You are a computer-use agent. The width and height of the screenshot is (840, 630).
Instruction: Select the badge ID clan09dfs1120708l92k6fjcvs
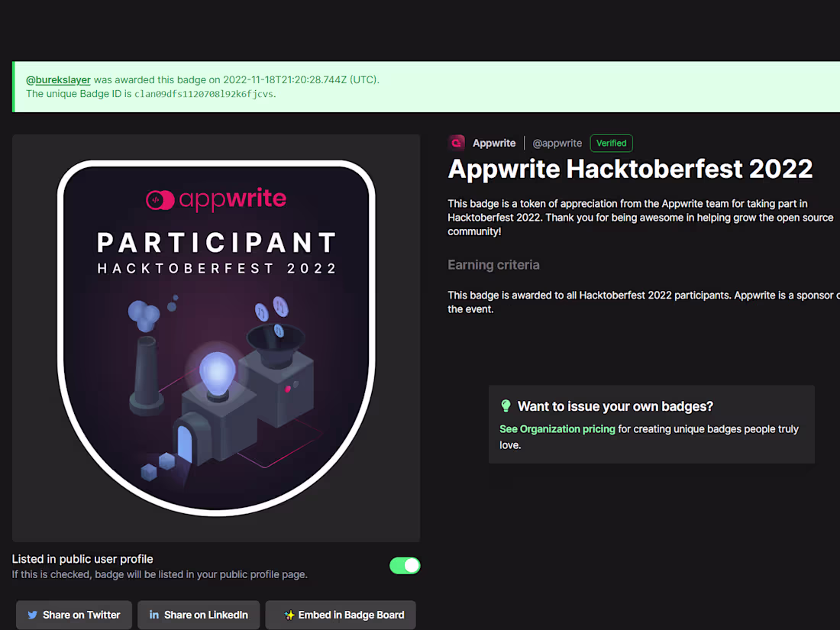tap(204, 94)
